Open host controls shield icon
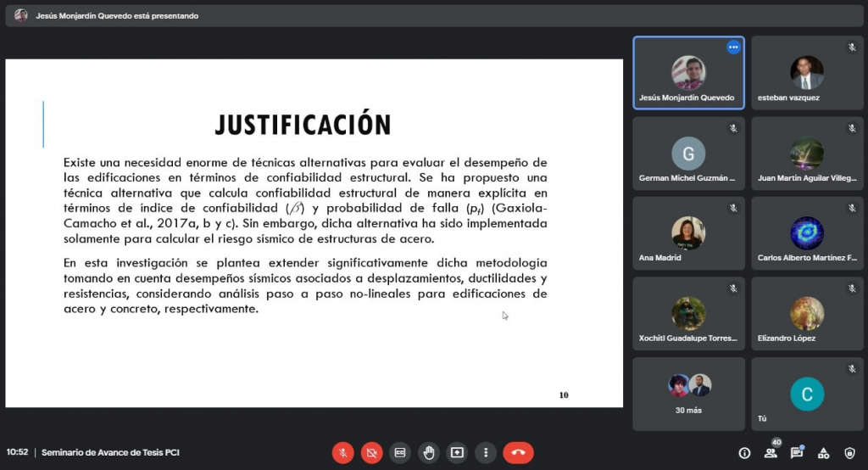The image size is (868, 470). (849, 453)
